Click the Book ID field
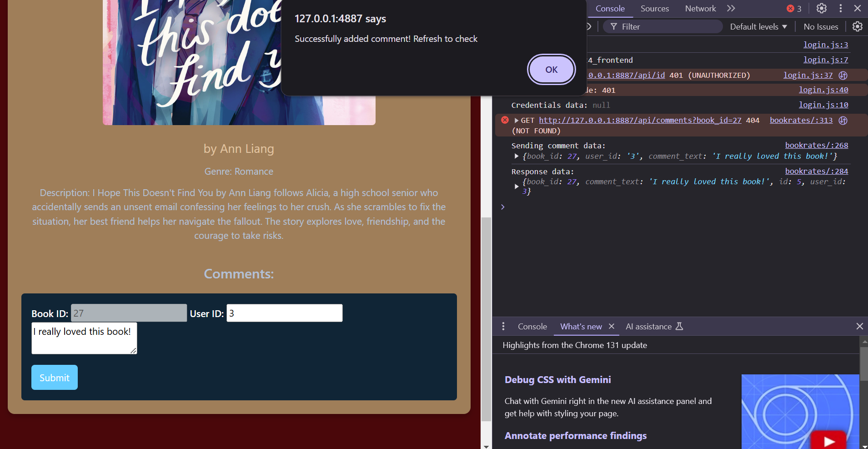 [x=129, y=313]
